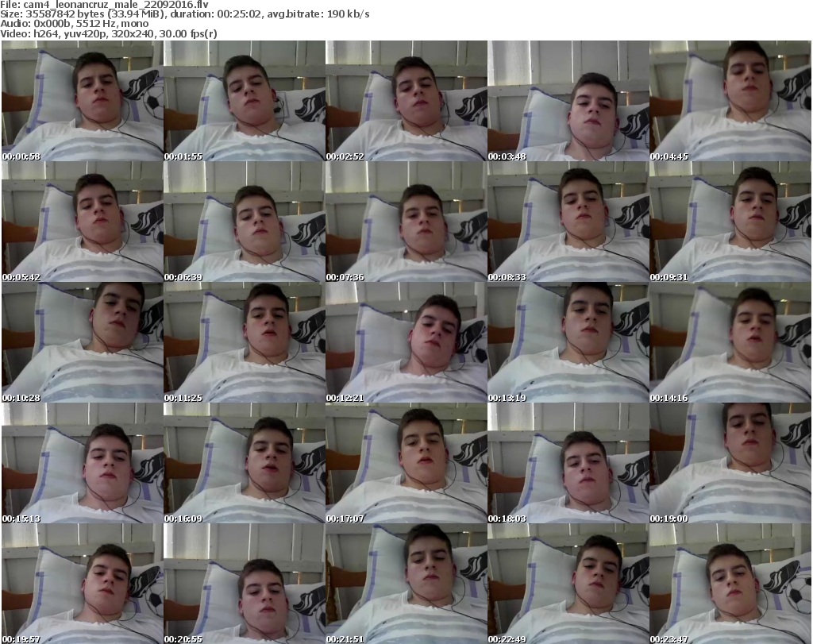813x644 pixels.
Task: Open the frame at 00:03:48
Action: [568, 101]
